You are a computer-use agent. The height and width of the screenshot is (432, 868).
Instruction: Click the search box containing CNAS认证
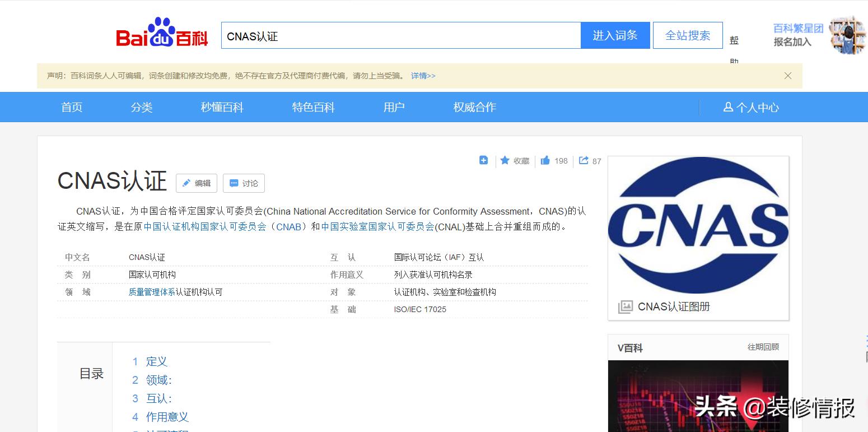coord(401,36)
